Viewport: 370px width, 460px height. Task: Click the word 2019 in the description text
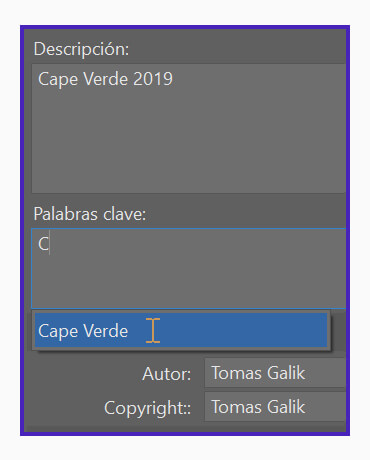(x=153, y=79)
